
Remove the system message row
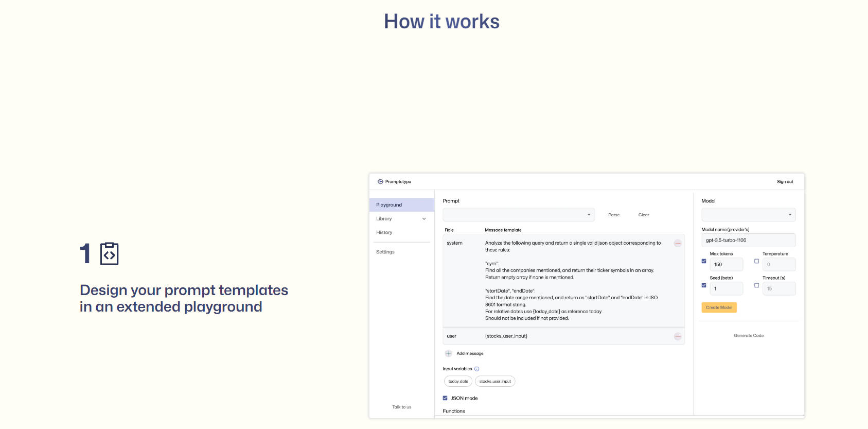pos(678,243)
